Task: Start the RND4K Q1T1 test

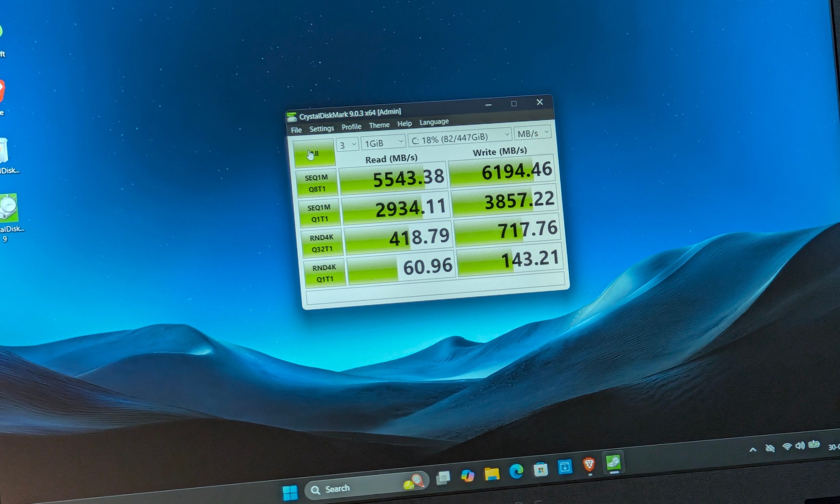Action: (x=325, y=273)
